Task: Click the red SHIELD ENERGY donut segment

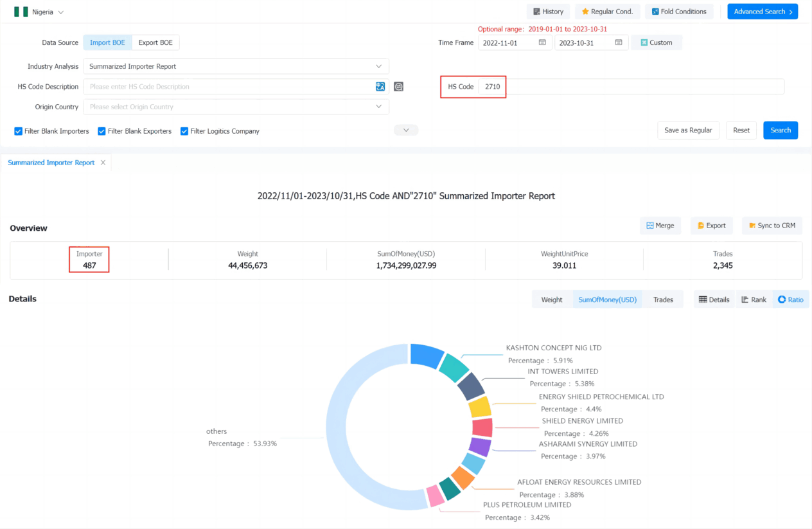Action: (482, 427)
